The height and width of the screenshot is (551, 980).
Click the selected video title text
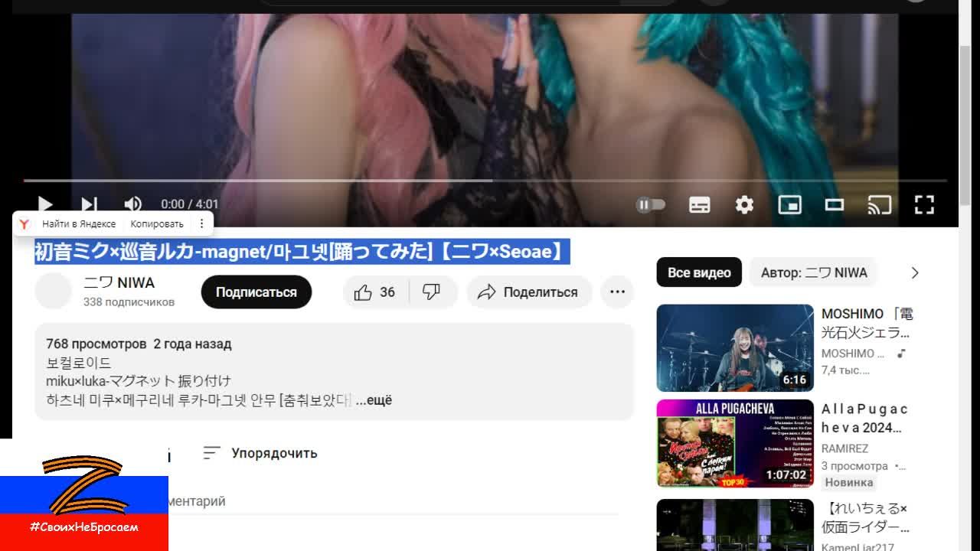tap(302, 251)
